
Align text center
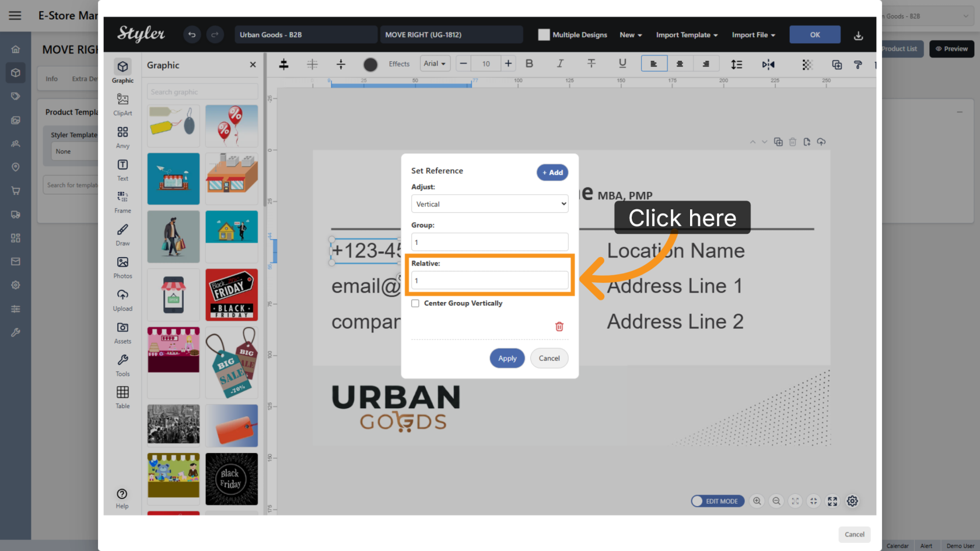click(680, 64)
